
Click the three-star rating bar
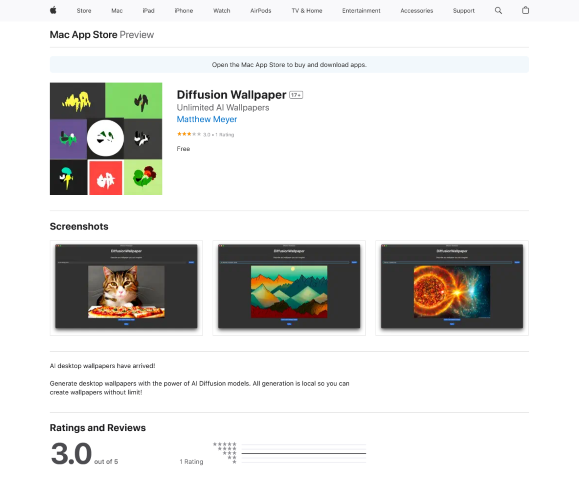point(304,453)
